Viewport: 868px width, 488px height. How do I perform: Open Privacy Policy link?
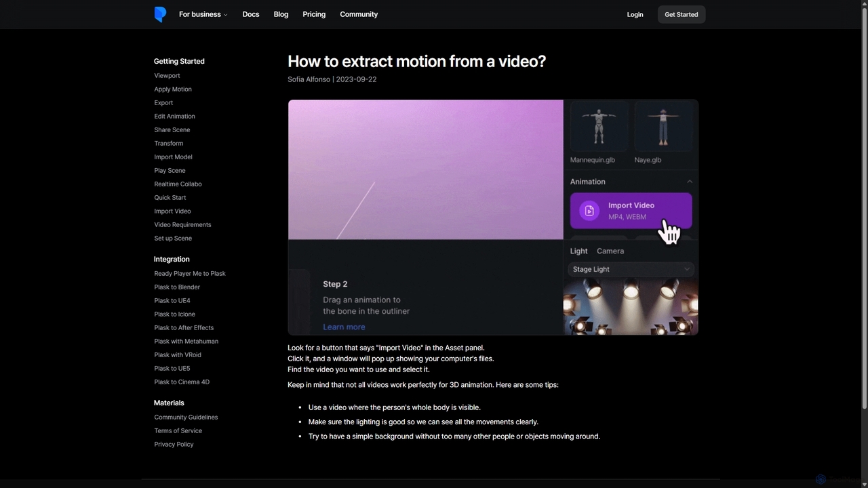(174, 445)
